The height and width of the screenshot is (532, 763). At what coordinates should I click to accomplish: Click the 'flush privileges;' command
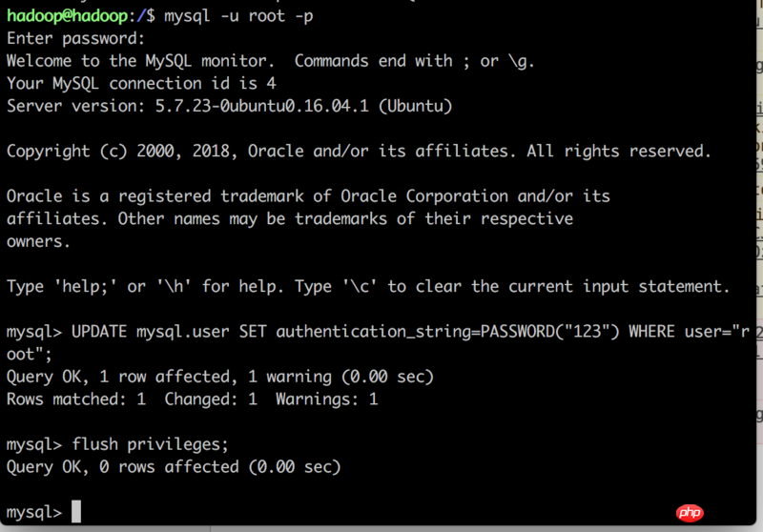click(150, 444)
